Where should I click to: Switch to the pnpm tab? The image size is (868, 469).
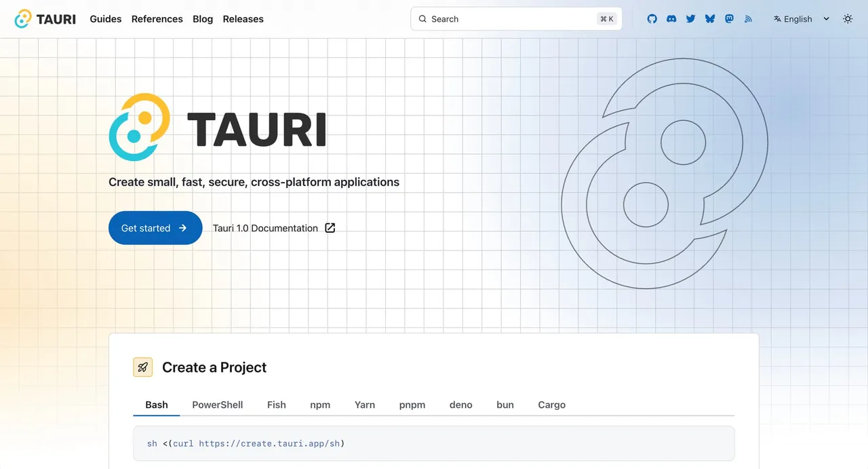pos(412,405)
